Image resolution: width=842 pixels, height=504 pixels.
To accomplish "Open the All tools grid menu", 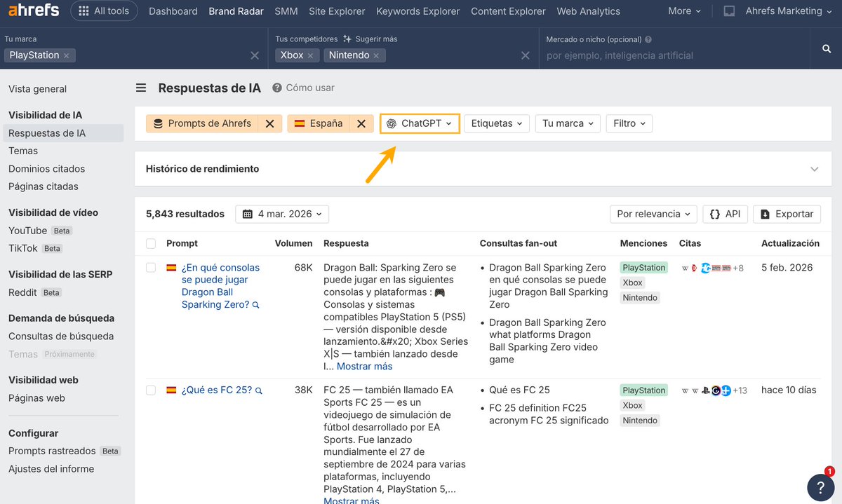I will click(104, 11).
